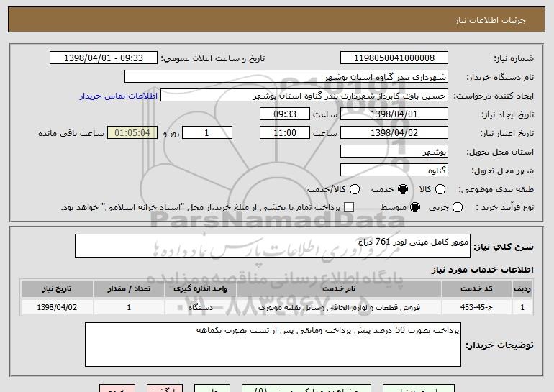Click the توضیحات خریدار label
554x392 pixels.
pos(499,345)
